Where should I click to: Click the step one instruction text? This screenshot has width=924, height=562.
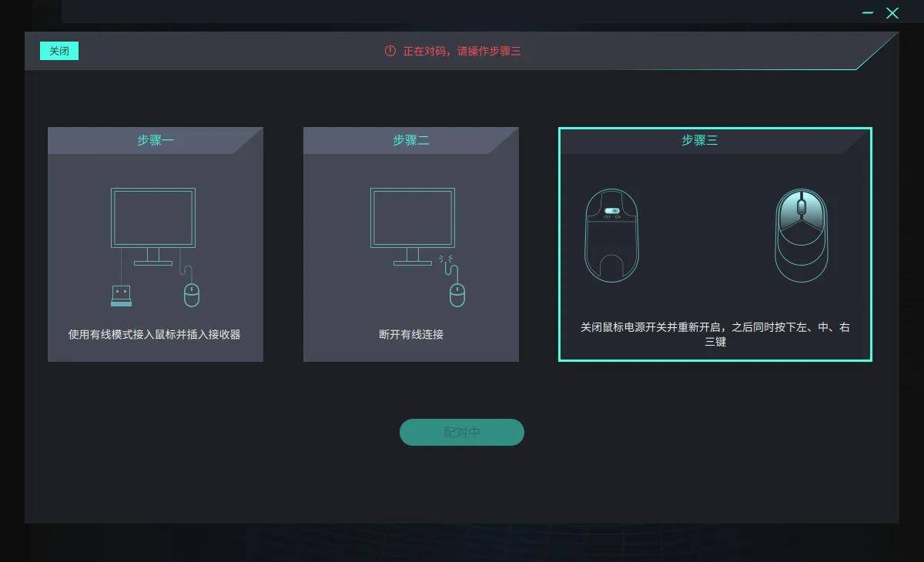point(155,335)
